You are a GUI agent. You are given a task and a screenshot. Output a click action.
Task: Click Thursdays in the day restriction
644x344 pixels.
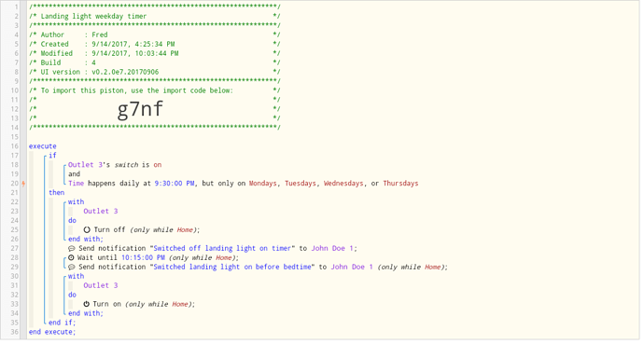400,184
